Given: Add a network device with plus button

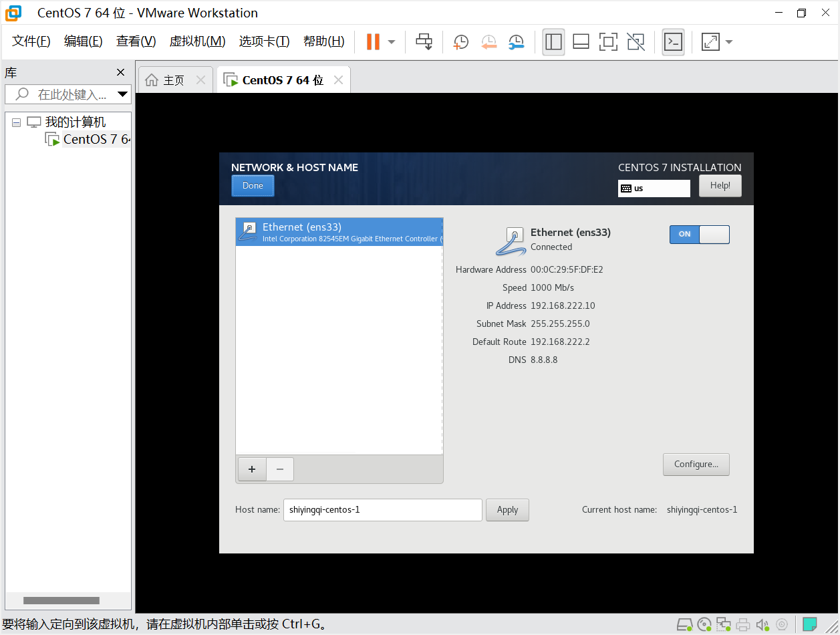Looking at the screenshot, I should (252, 469).
